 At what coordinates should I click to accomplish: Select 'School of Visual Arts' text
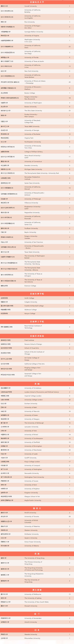(x=32, y=348)
